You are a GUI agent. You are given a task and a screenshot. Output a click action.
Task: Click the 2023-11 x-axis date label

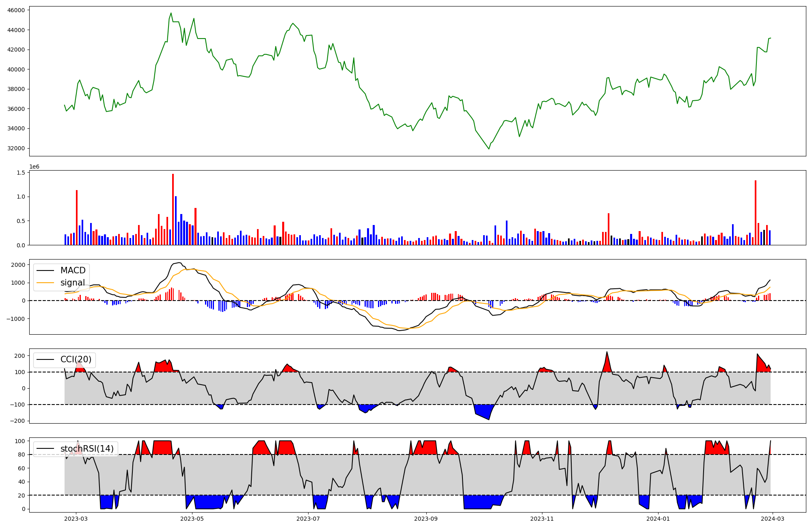(x=542, y=519)
